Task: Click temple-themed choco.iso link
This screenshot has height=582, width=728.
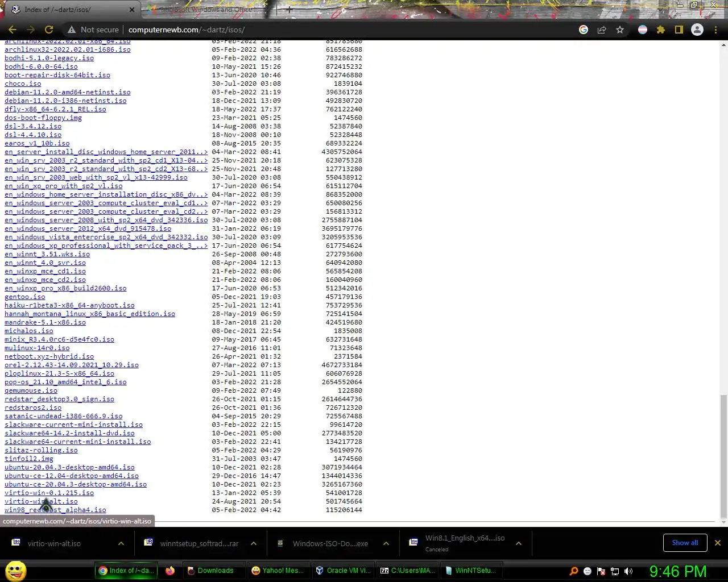Action: click(23, 84)
